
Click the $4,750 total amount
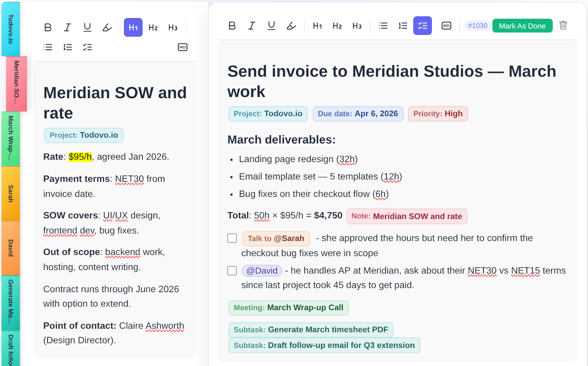(328, 215)
